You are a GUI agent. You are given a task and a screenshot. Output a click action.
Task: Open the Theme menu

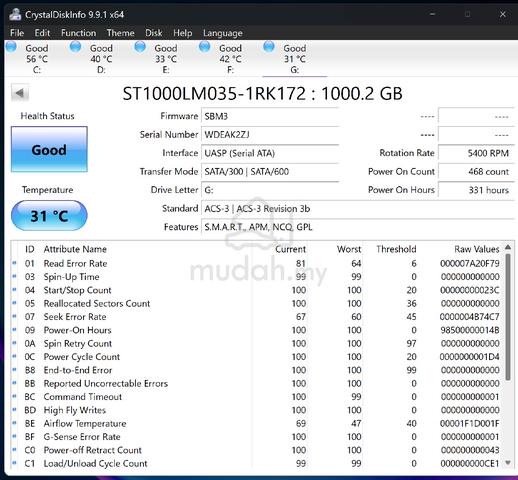tap(121, 33)
